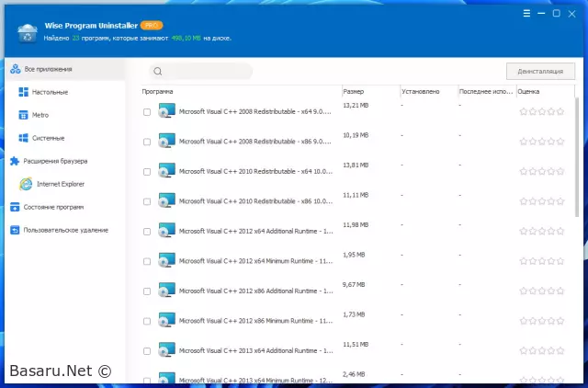Click the Internet Explorer logo icon

coord(26,184)
